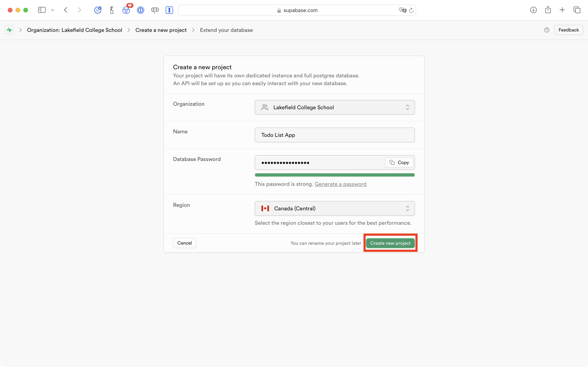This screenshot has height=367, width=588.
Task: Click the Safari sidebar toggle icon
Action: pos(42,10)
